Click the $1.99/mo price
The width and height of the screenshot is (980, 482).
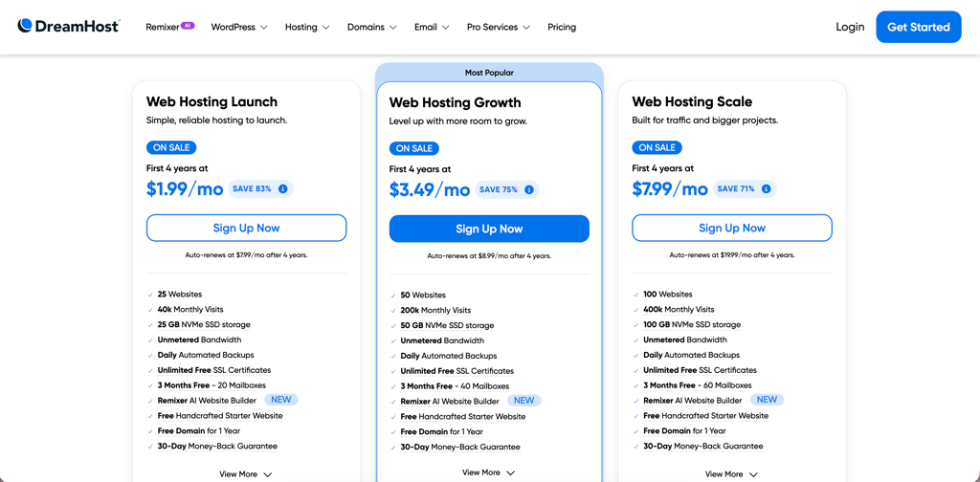point(185,188)
